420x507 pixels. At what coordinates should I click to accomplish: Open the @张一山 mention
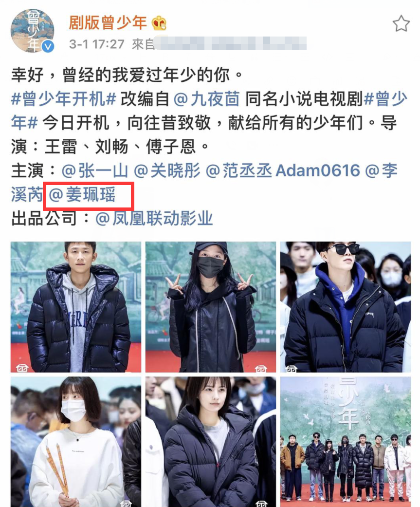[x=95, y=171]
